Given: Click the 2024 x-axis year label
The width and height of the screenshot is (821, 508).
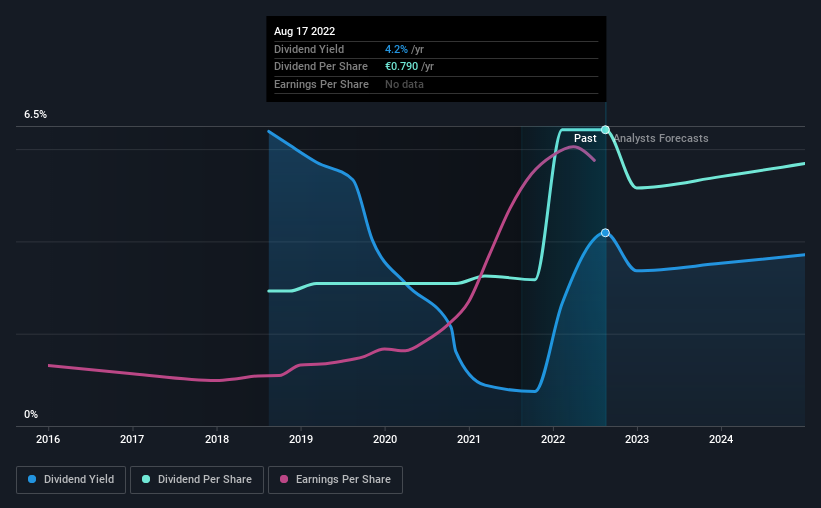Looking at the screenshot, I should click(721, 439).
